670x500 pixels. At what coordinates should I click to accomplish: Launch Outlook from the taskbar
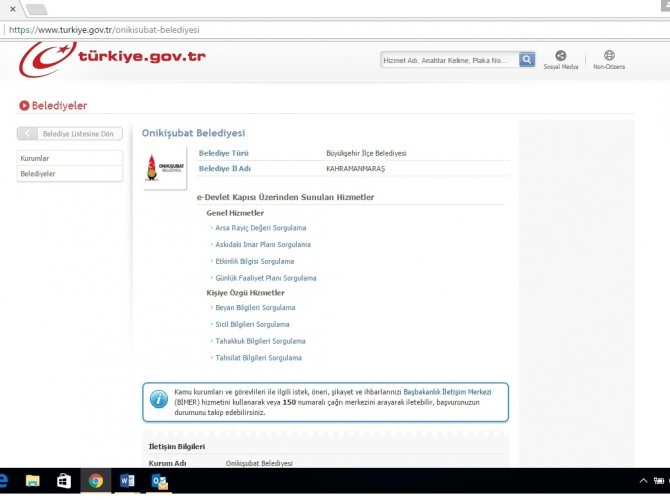[158, 481]
